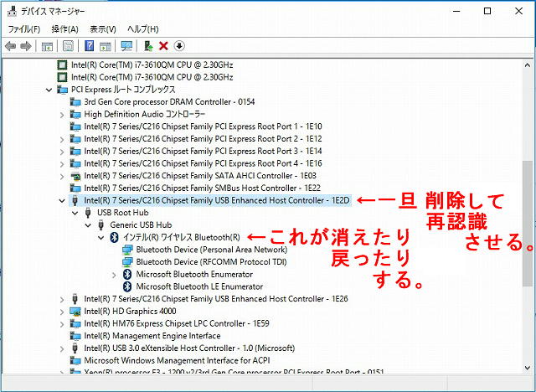Expand USB Enhanced Host Controller - 1E26 node
Screen dimensions: 536x392
point(62,299)
